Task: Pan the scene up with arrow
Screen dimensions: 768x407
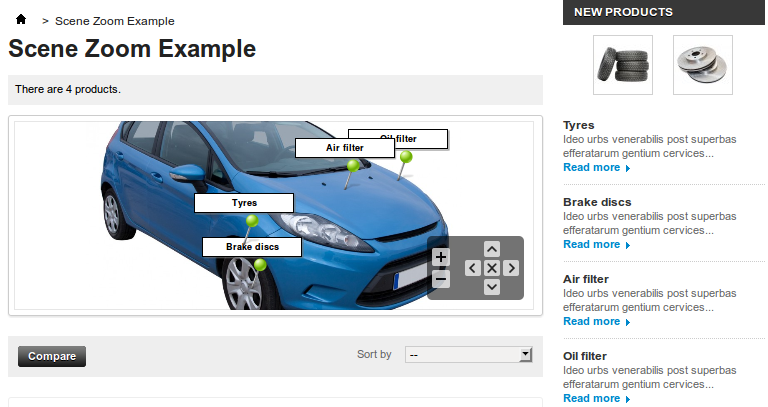Action: [492, 249]
